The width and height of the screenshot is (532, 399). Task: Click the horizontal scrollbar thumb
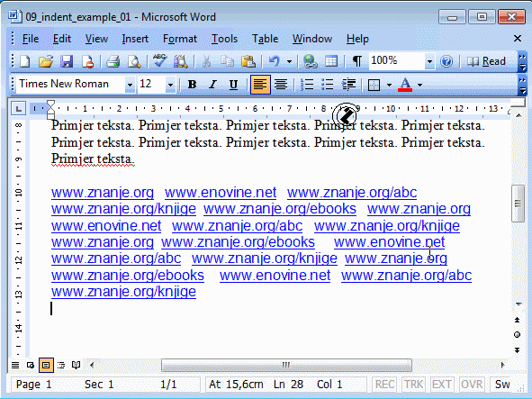pyautogui.click(x=286, y=366)
